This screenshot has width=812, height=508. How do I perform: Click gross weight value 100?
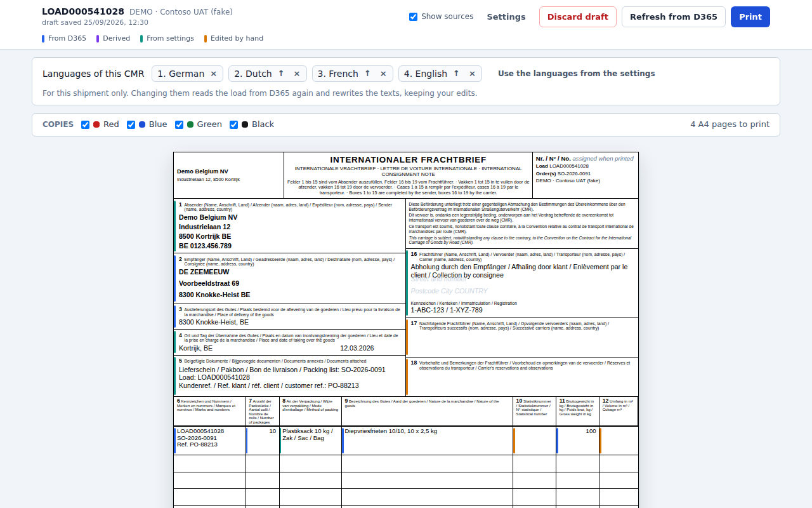pos(591,431)
